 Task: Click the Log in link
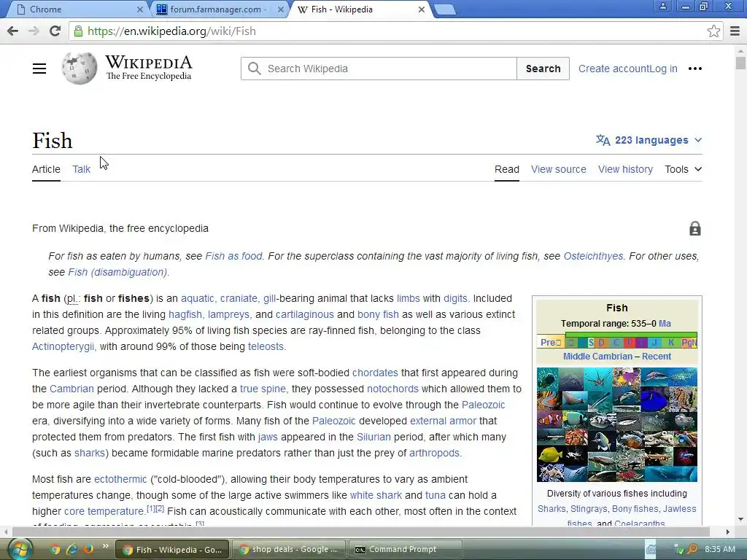coord(663,69)
